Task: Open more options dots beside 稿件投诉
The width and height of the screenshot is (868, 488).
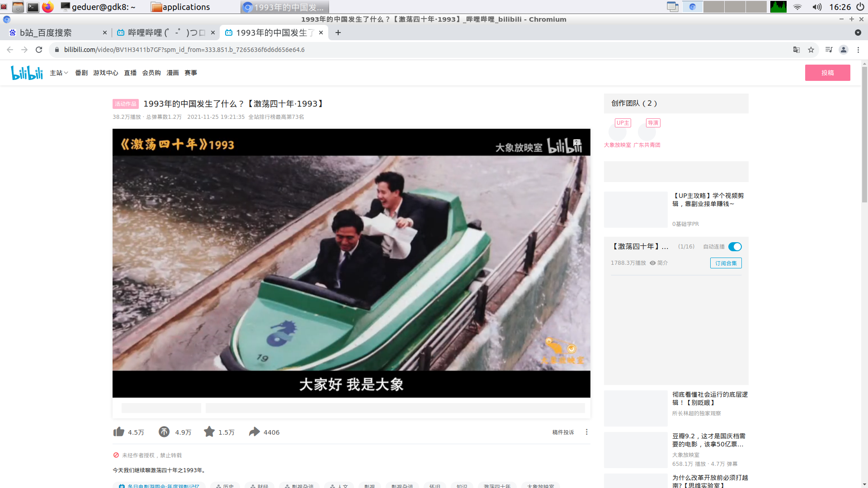Action: [587, 432]
